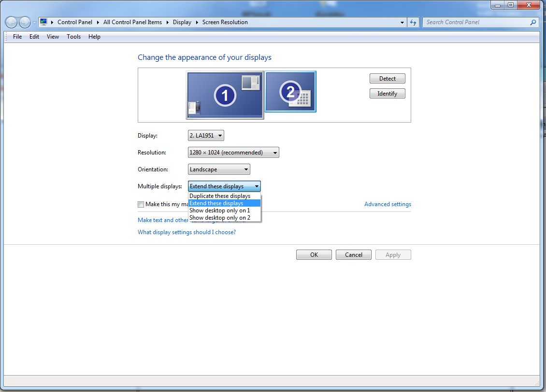Open the View menu
546x392 pixels.
click(x=53, y=37)
